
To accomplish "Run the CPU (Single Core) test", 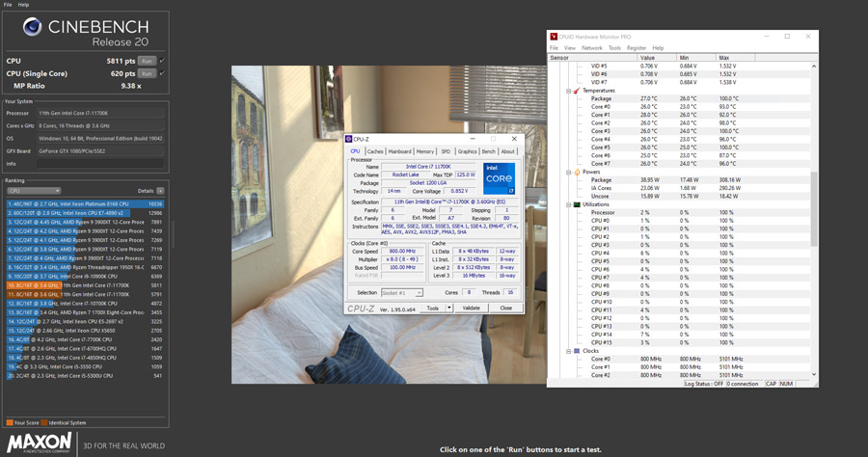I will click(x=147, y=73).
